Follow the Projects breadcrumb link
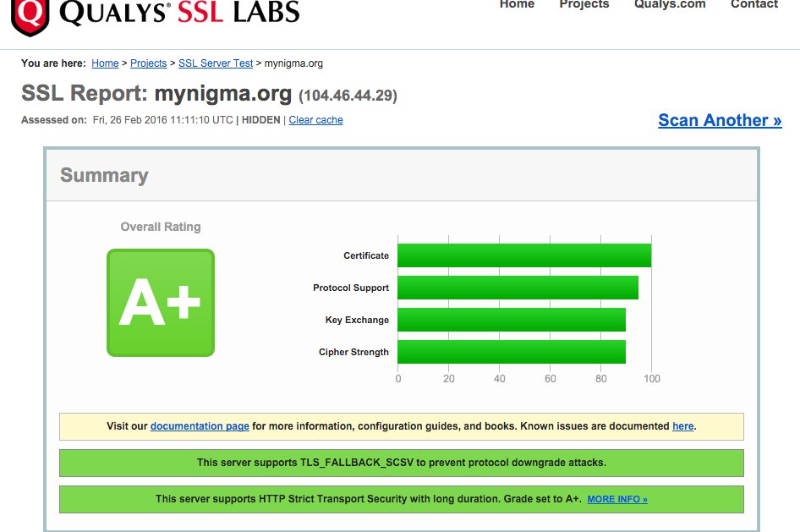 pyautogui.click(x=149, y=63)
